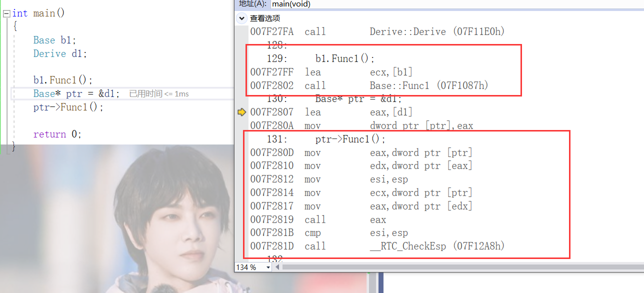The image size is (644, 293).
Task: Click the 已用时间 <= 1ms perf tip
Action: (159, 94)
